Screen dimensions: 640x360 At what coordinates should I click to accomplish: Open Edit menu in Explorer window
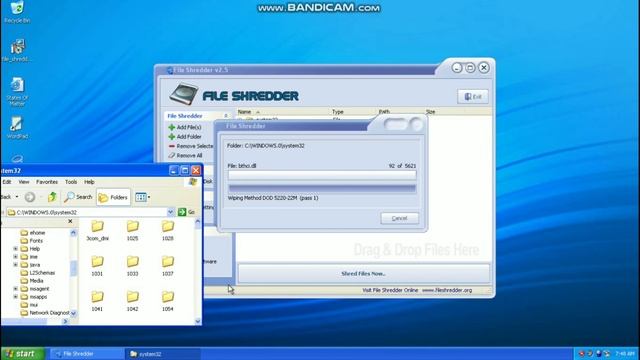[7, 182]
